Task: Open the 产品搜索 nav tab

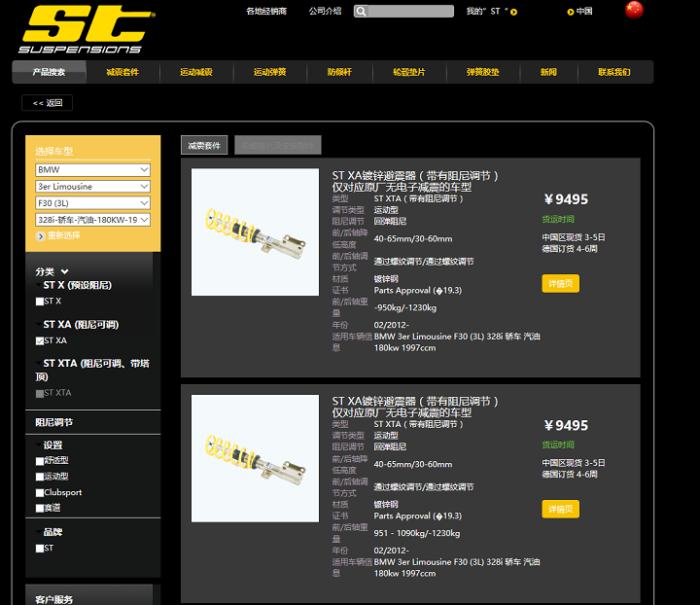Action: (50, 72)
